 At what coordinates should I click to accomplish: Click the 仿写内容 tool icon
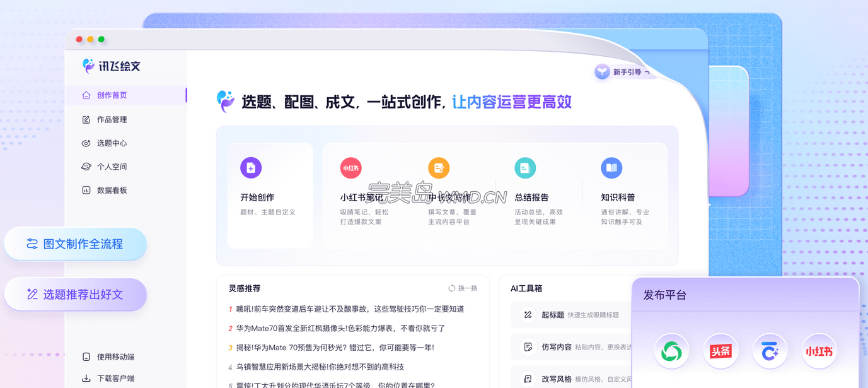[x=528, y=347]
